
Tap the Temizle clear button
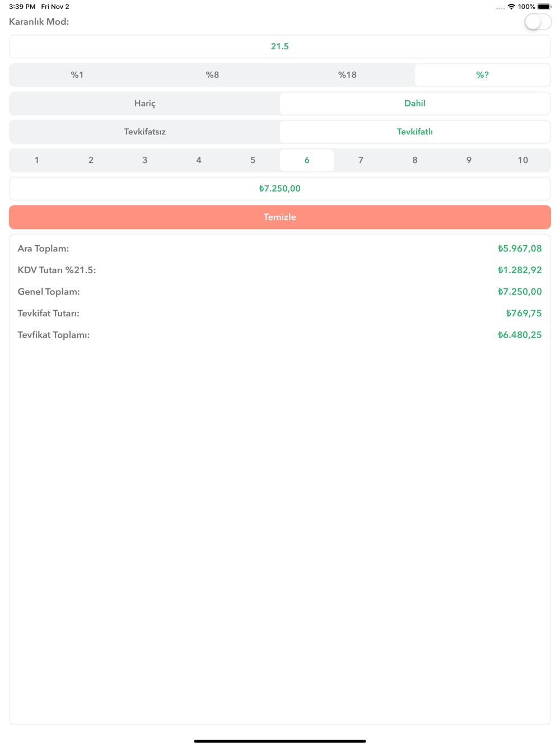pos(280,217)
